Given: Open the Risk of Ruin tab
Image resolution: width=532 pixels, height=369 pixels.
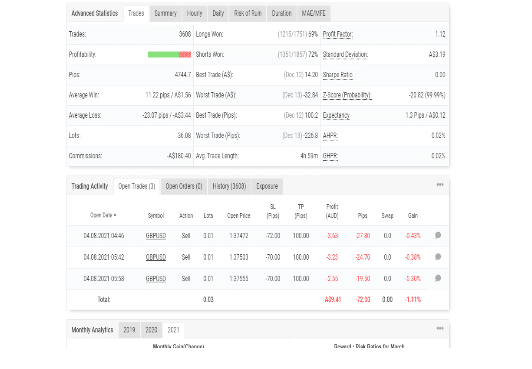Looking at the screenshot, I should coord(248,13).
